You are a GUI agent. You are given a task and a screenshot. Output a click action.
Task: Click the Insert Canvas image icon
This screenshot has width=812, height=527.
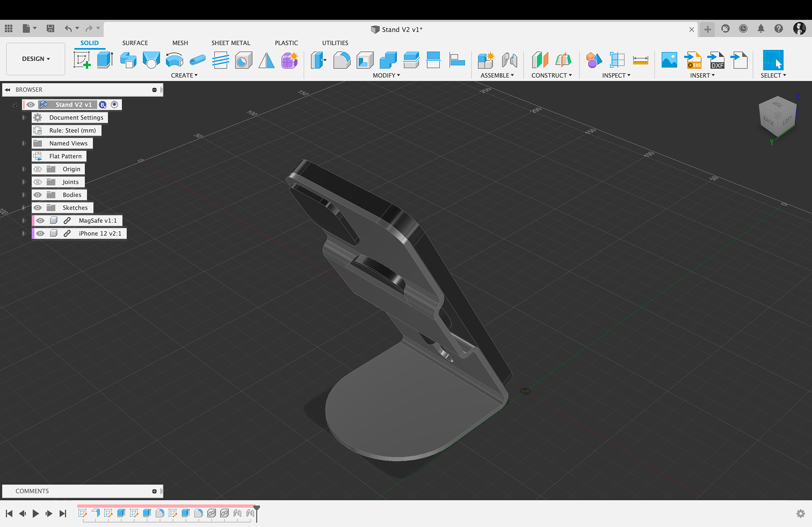tap(669, 60)
